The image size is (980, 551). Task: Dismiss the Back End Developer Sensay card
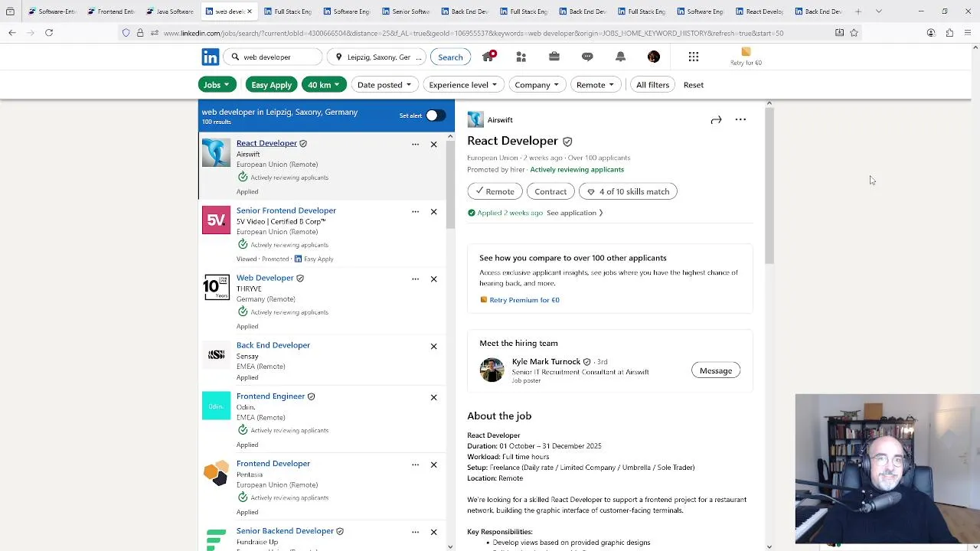click(433, 346)
